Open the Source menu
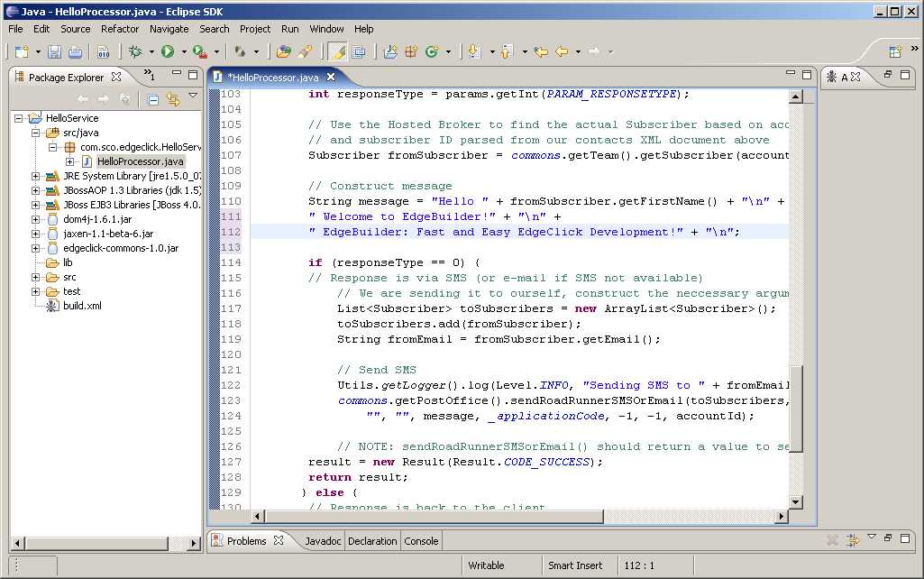The image size is (924, 579). 76,29
